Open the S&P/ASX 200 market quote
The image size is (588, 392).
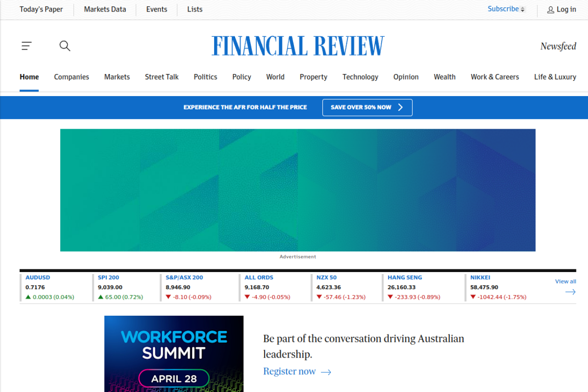tap(184, 278)
